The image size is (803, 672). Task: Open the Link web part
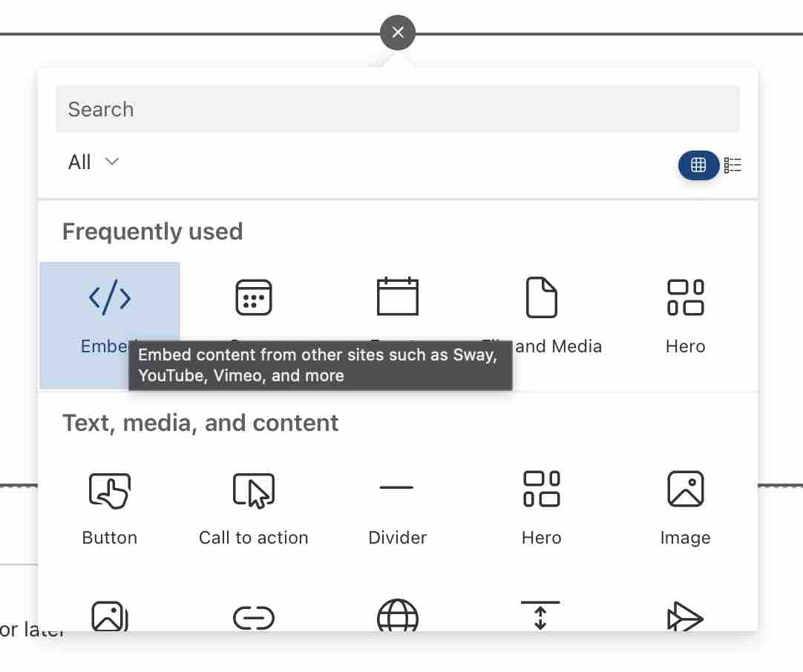pos(253,617)
